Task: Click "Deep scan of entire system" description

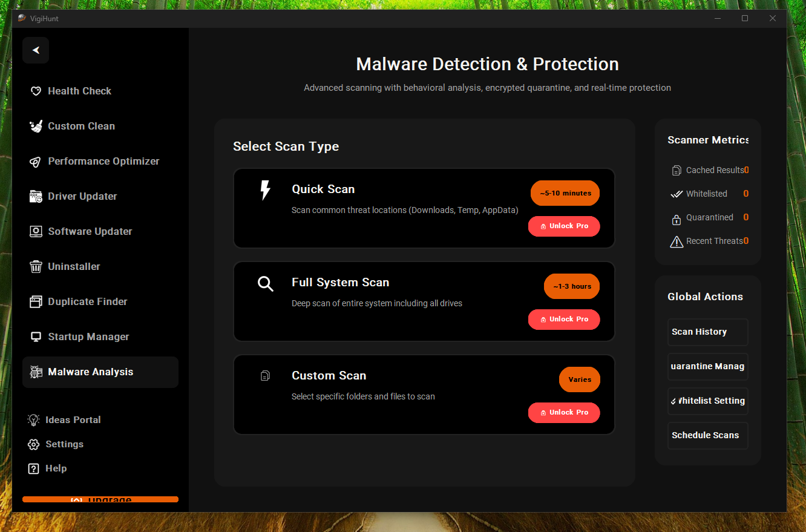Action: 377,304
